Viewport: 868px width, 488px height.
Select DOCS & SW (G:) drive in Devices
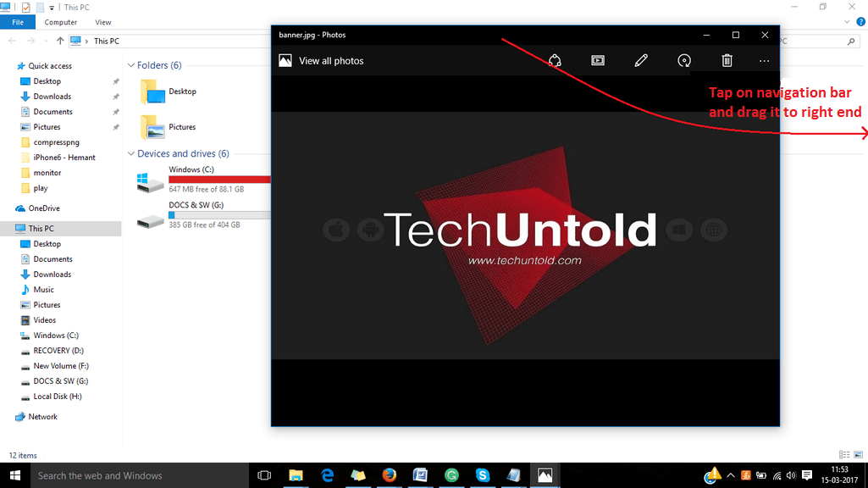click(203, 215)
